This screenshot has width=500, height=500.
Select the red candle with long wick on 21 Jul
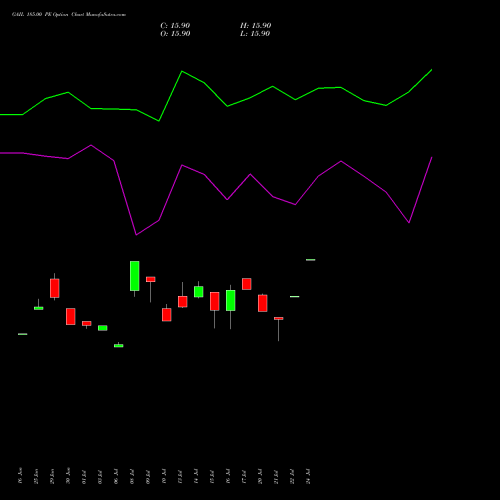279,319
